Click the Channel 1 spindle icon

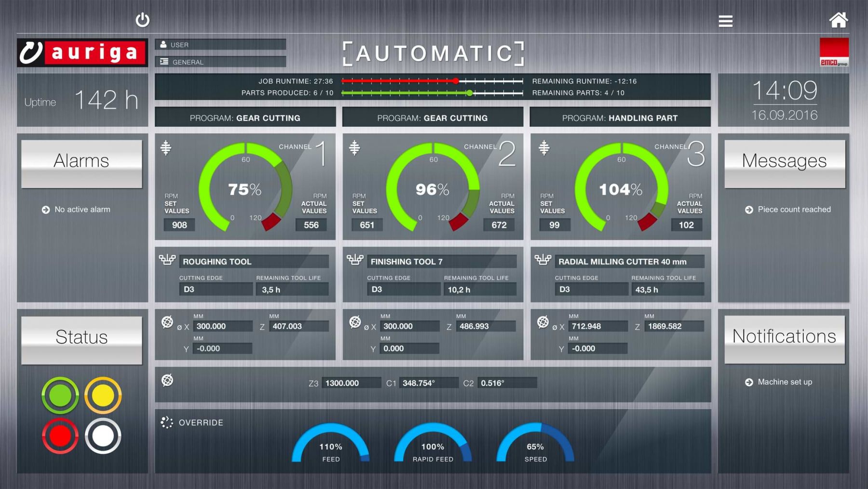[166, 147]
